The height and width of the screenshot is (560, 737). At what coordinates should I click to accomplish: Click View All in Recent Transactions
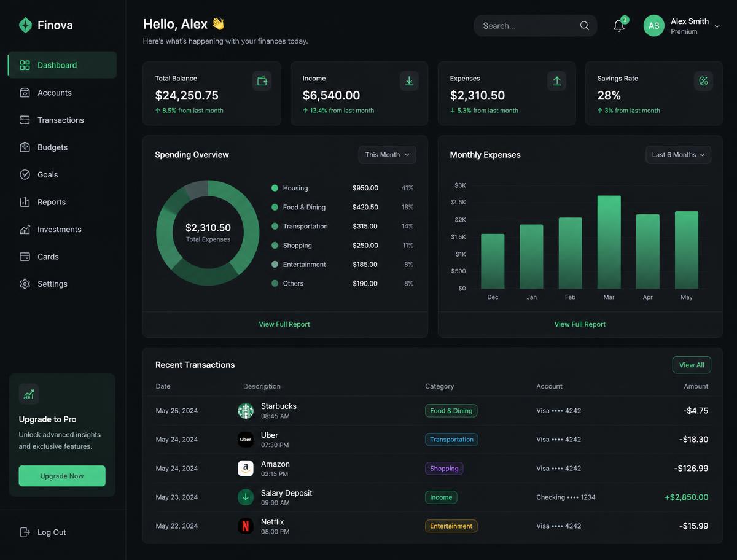(692, 365)
